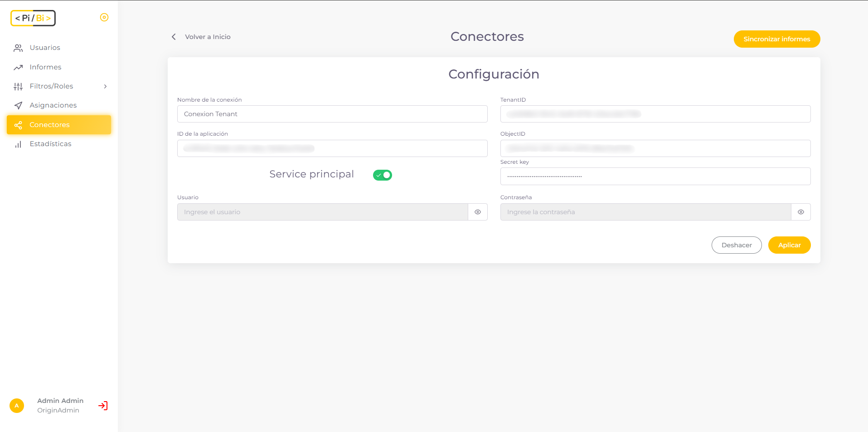Click the Estadísticas bar chart icon

18,144
